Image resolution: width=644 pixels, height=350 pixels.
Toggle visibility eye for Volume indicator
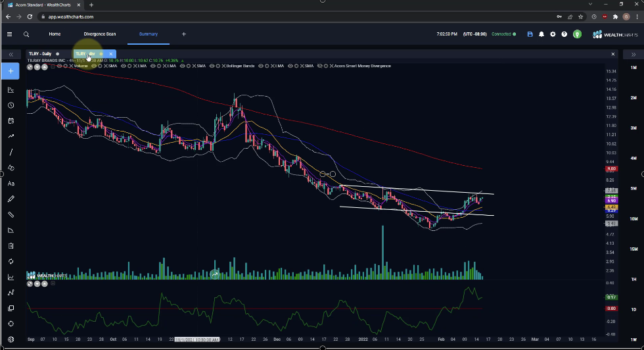pos(59,66)
